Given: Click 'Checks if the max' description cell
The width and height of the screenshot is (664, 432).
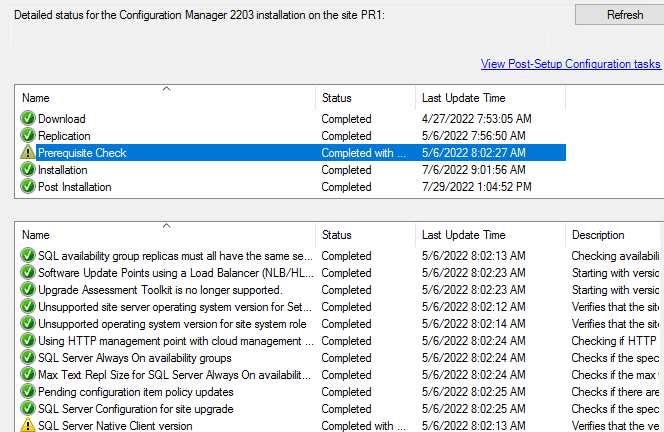Looking at the screenshot, I should [615, 374].
